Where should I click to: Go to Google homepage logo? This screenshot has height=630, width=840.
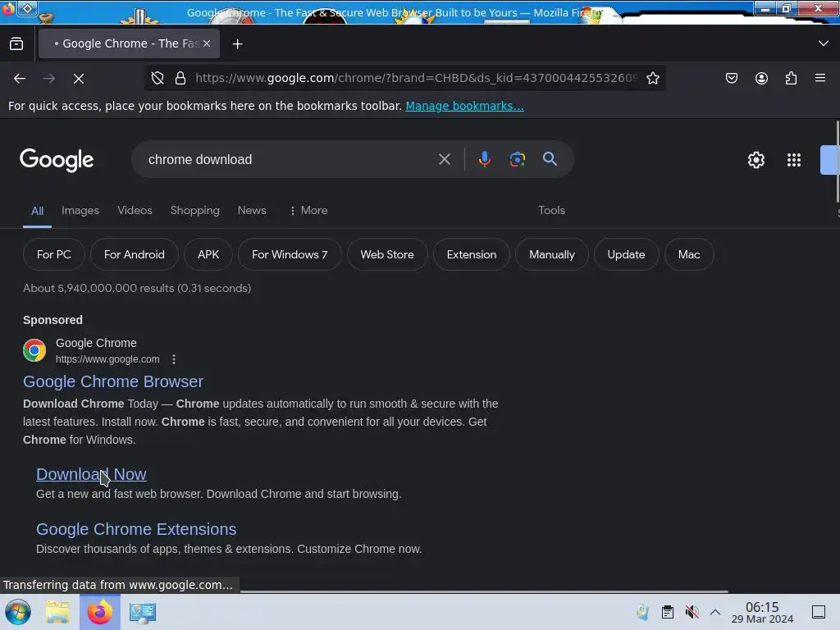(x=57, y=160)
